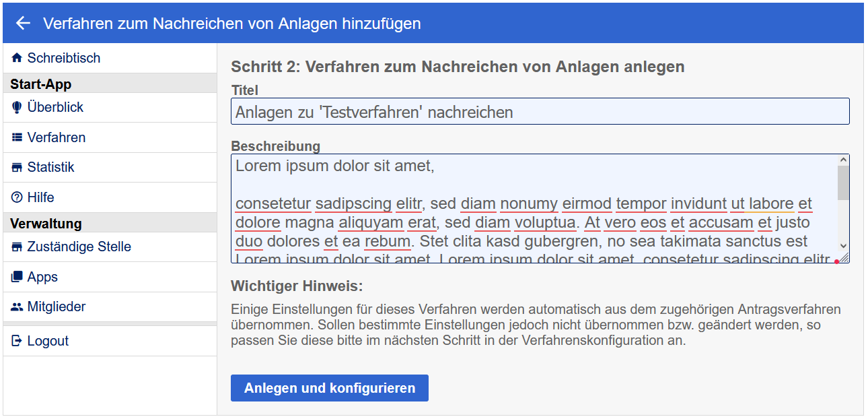868x419 pixels.
Task: Go to the Verfahren menu item
Action: click(x=57, y=137)
